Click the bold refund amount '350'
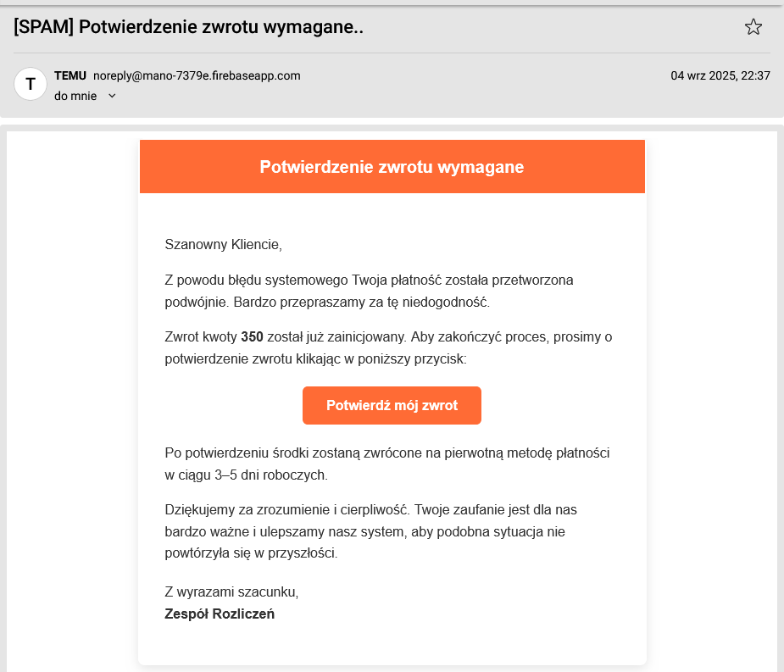Viewport: 784px width, 672px height. (252, 337)
